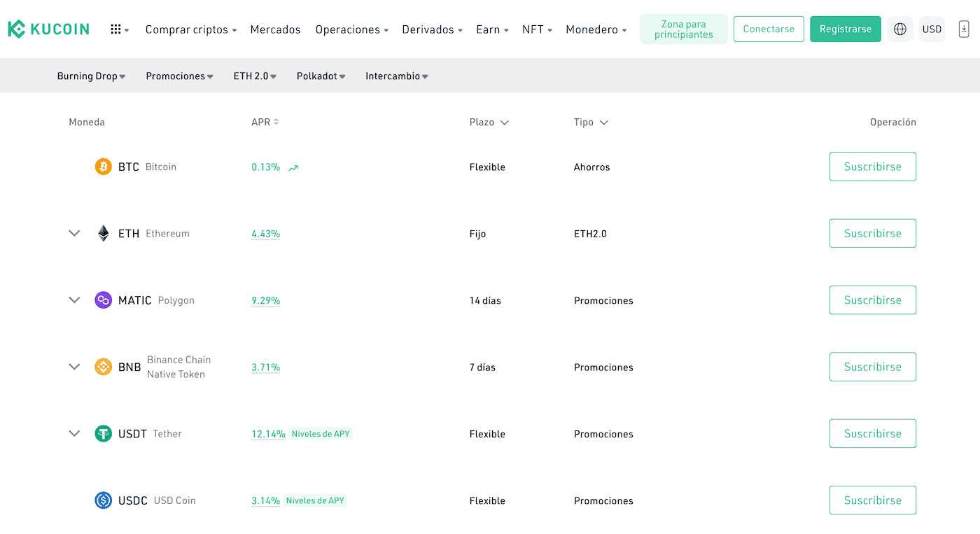Open the Tipo filter dropdown

[x=591, y=122]
